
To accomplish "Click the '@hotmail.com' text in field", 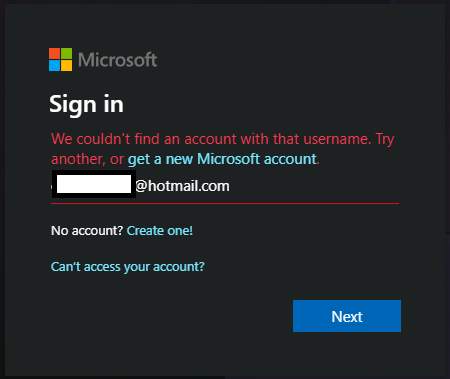I will pyautogui.click(x=182, y=186).
